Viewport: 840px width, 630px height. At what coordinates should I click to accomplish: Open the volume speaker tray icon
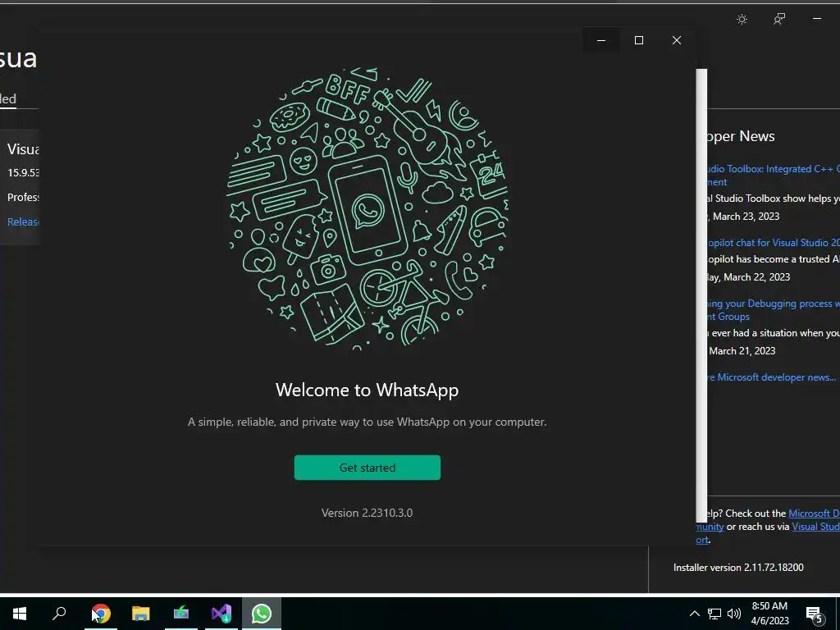point(734,614)
